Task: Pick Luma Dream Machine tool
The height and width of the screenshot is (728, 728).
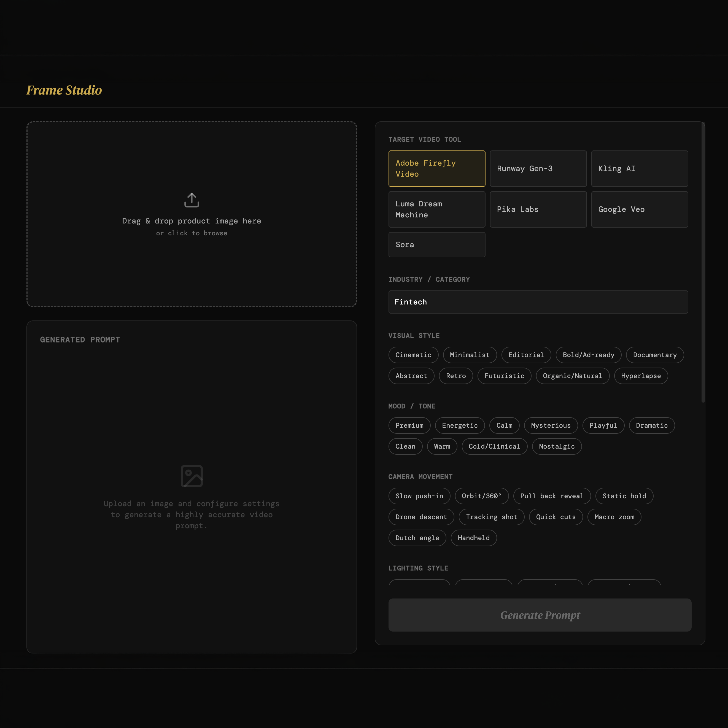Action: pos(437,209)
